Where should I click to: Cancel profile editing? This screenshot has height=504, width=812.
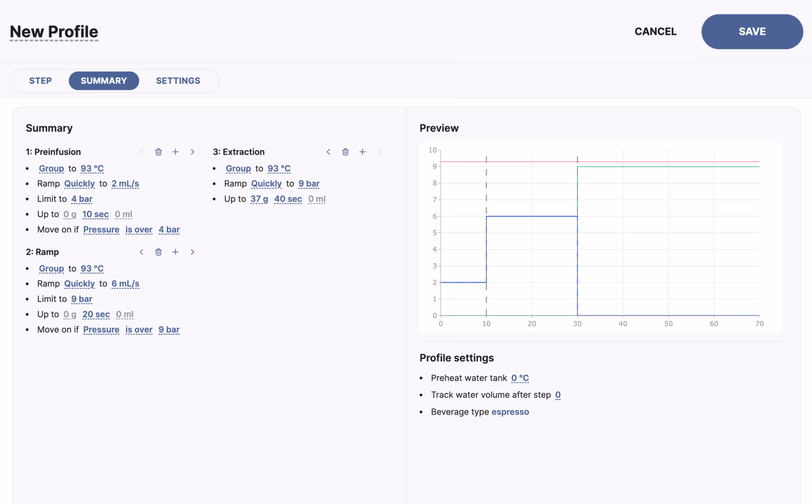pos(656,31)
